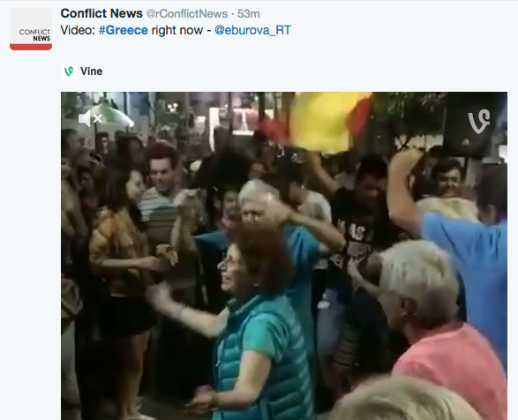Viewport: 518px width, 420px height.
Task: Unmute the Vine video with speaker icon
Action: click(x=90, y=118)
